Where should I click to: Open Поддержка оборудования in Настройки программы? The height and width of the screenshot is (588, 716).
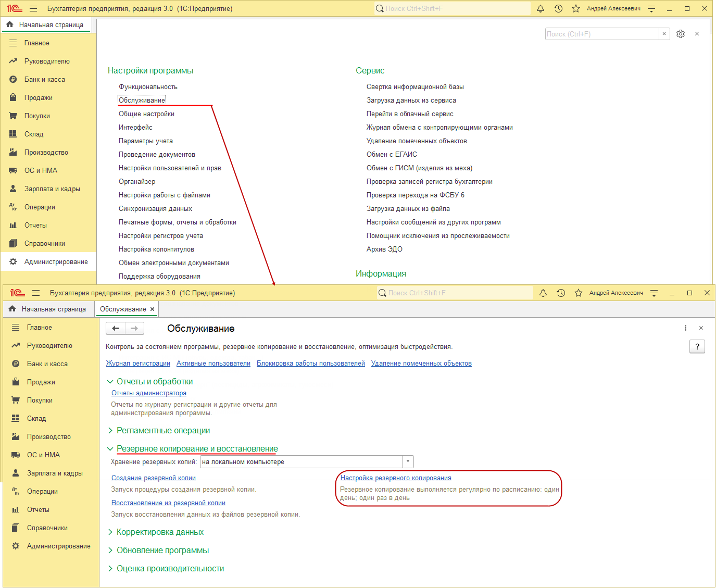pos(159,277)
